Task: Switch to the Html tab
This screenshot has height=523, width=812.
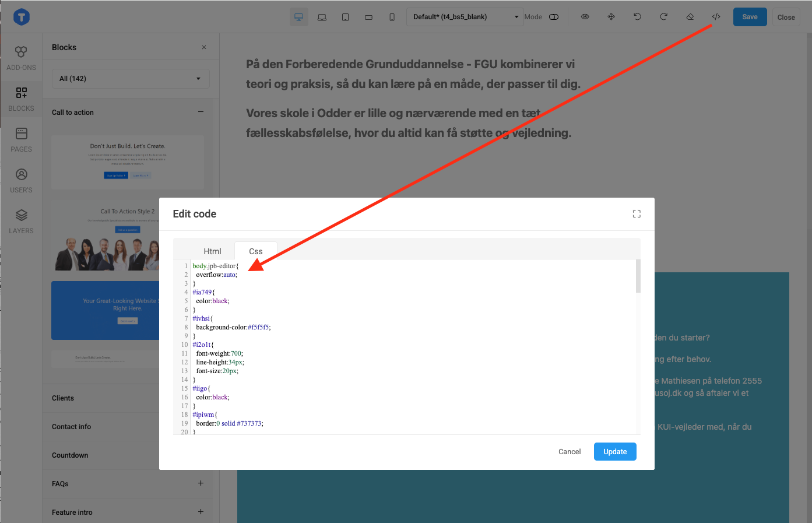Action: coord(212,251)
